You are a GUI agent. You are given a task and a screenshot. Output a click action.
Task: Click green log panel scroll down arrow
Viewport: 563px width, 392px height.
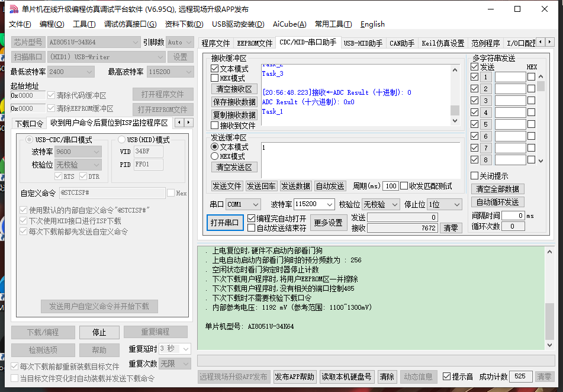pos(549,345)
